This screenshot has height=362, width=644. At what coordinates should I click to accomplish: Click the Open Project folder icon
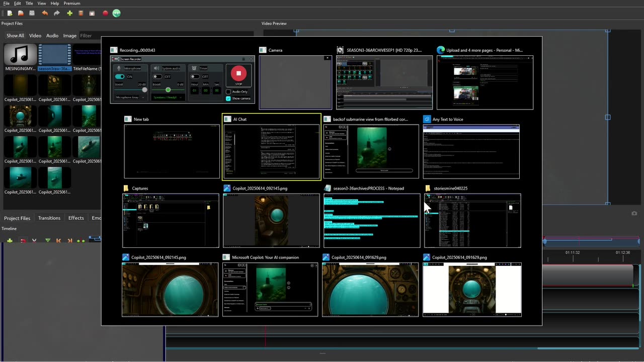coord(21,13)
